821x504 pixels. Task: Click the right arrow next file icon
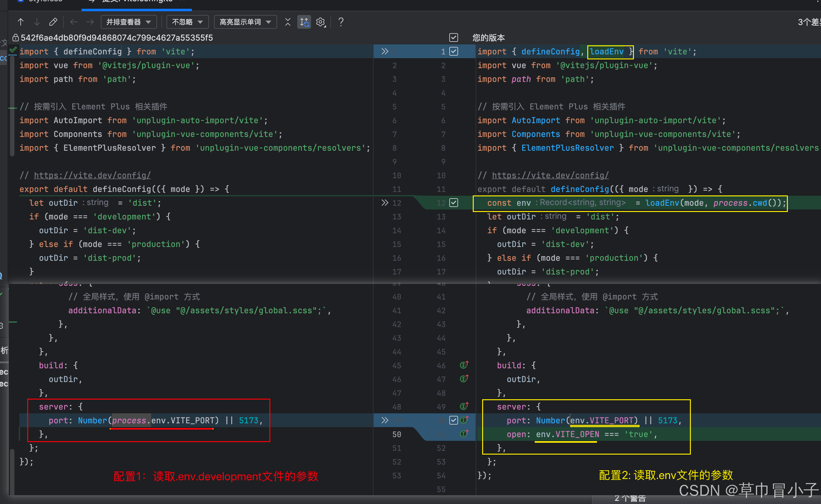point(90,22)
